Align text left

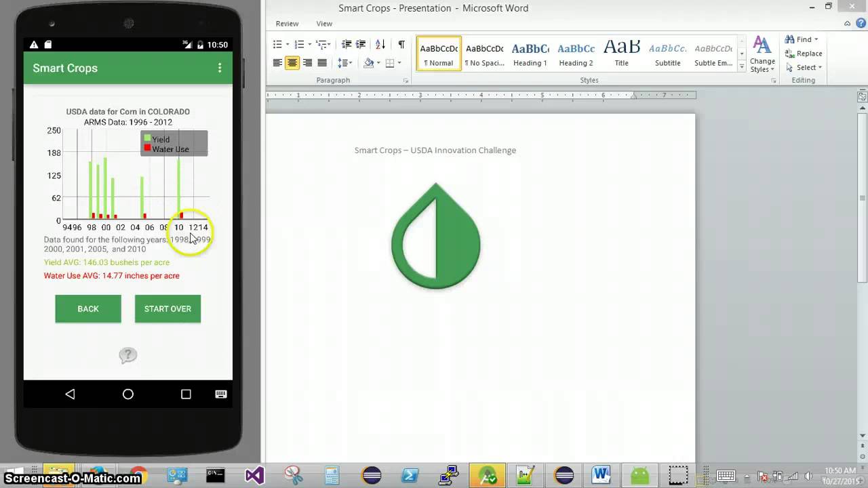click(x=277, y=63)
